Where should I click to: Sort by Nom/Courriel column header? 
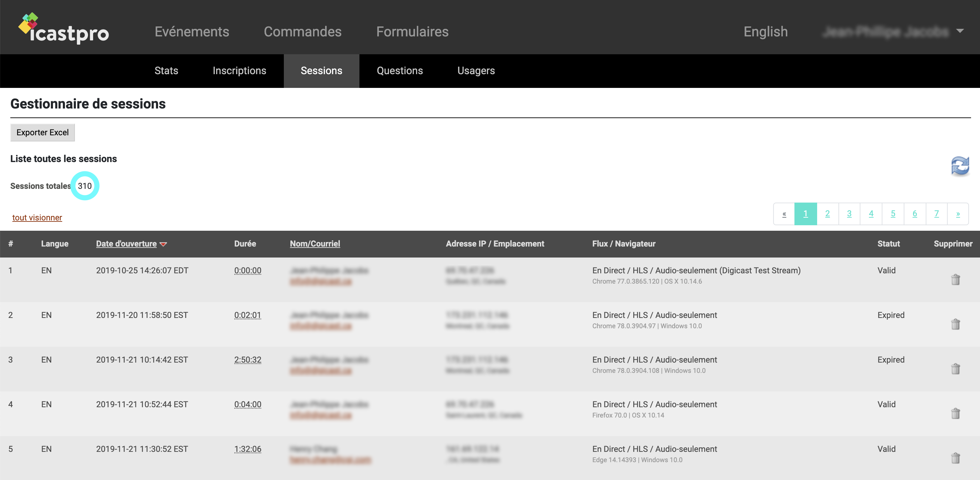[315, 244]
